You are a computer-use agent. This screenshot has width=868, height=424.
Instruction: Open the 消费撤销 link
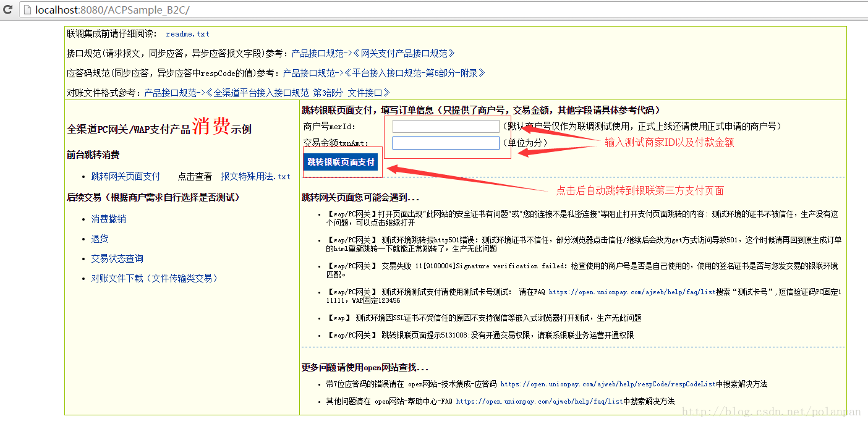tap(109, 219)
